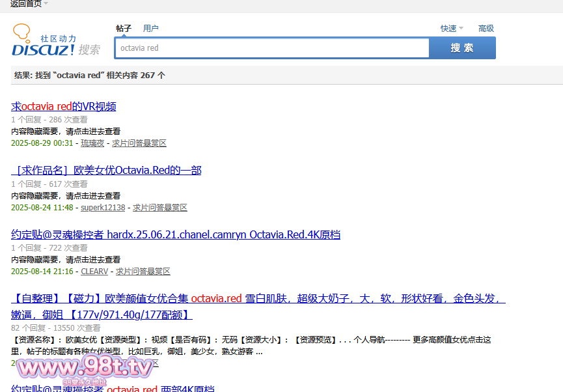This screenshot has height=392, width=563.
Task: Click 内容隐藏需要 snippet under the VR视频 result
Action: 66,132
